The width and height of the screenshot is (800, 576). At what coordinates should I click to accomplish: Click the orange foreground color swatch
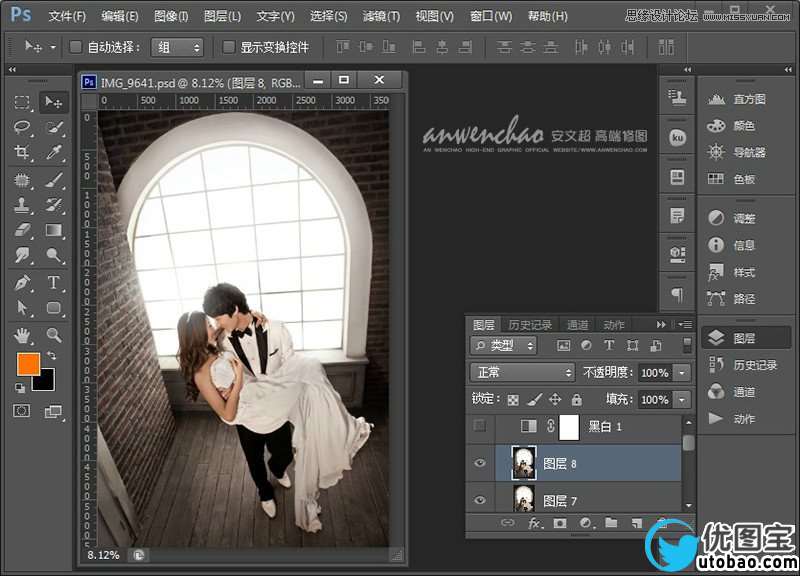[27, 363]
